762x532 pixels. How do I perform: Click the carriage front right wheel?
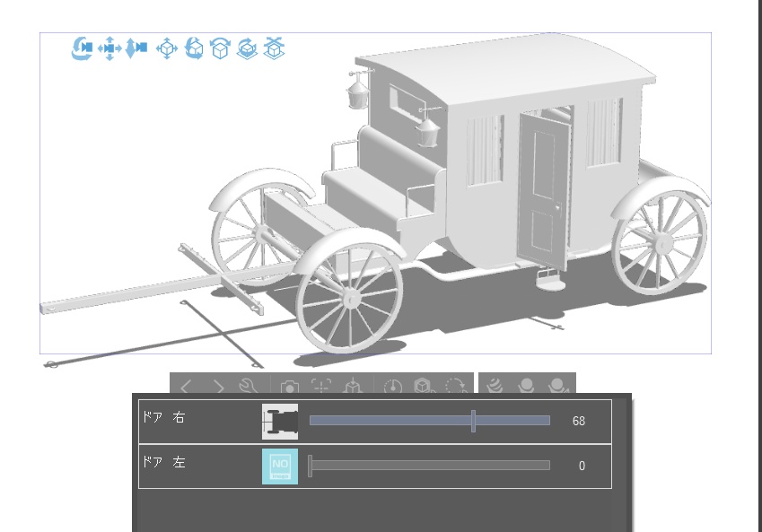349,297
